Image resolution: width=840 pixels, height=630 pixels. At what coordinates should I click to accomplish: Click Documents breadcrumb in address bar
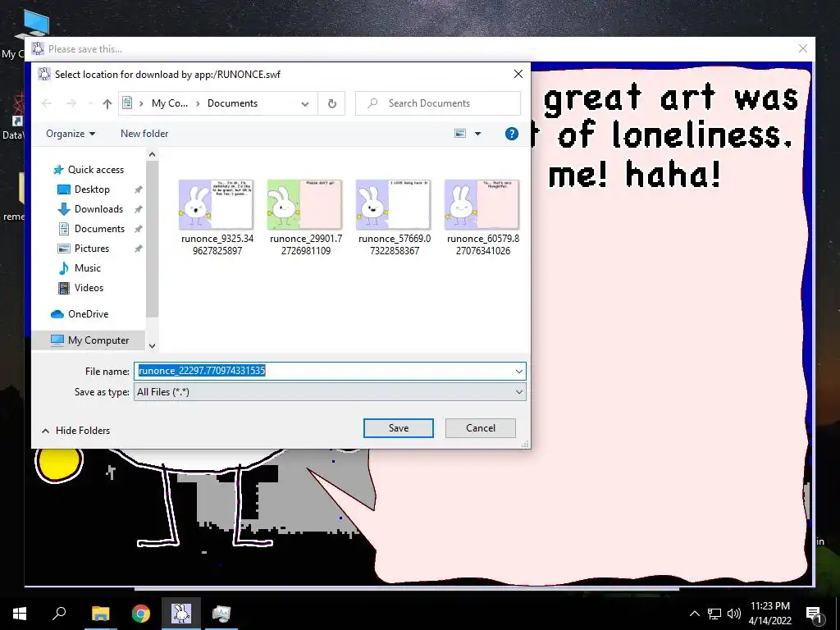click(232, 103)
